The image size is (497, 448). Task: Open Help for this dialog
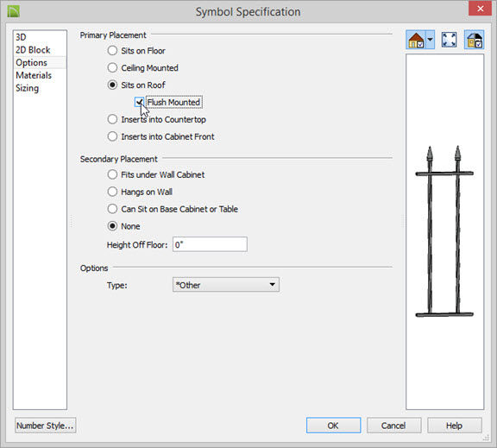(454, 426)
